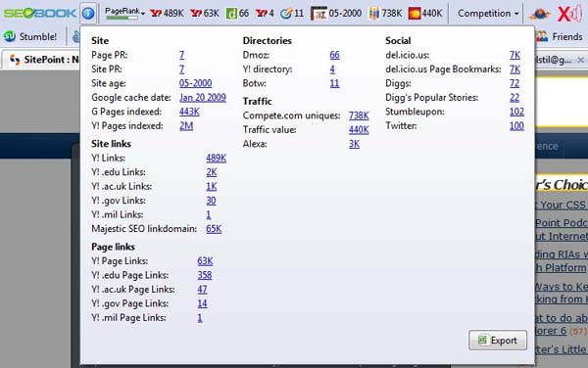Open the PageRank dropdown

(x=124, y=13)
